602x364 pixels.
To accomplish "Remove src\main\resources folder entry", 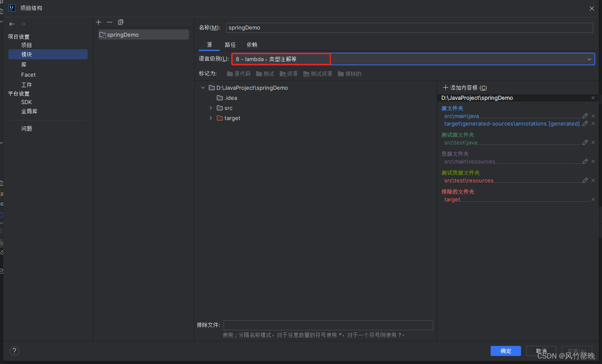I will (593, 161).
